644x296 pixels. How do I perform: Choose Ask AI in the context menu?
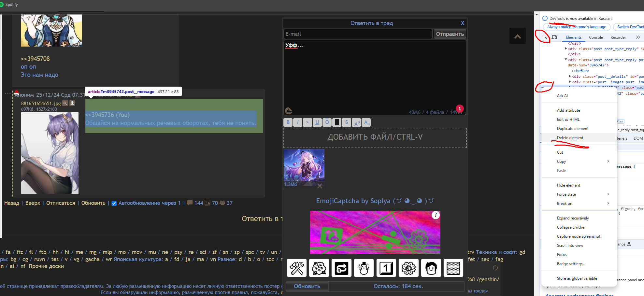[x=579, y=96]
